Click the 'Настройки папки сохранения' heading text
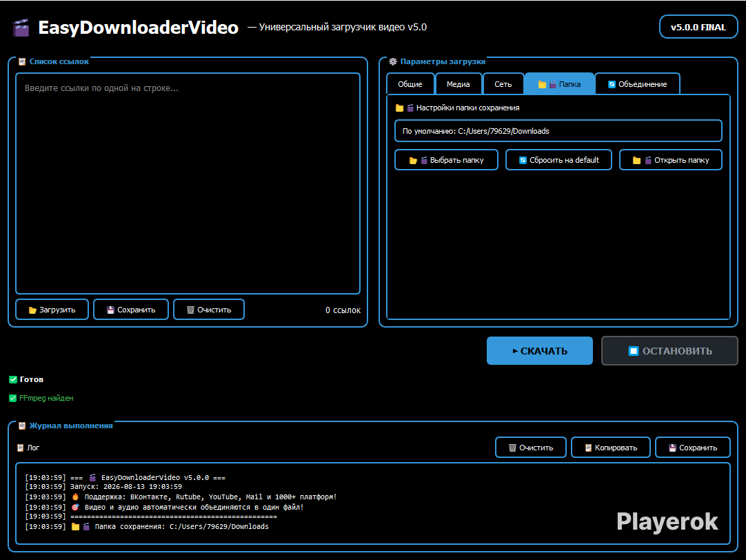The height and width of the screenshot is (560, 746). [467, 108]
